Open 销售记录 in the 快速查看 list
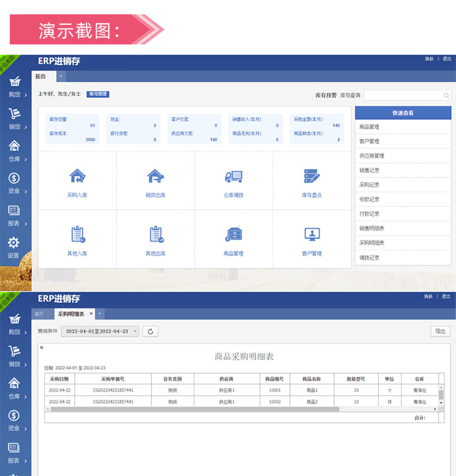 pos(370,171)
